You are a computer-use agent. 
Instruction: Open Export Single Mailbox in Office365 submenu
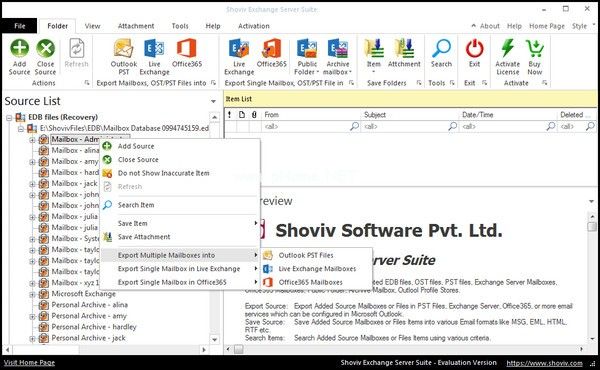pyautogui.click(x=180, y=282)
